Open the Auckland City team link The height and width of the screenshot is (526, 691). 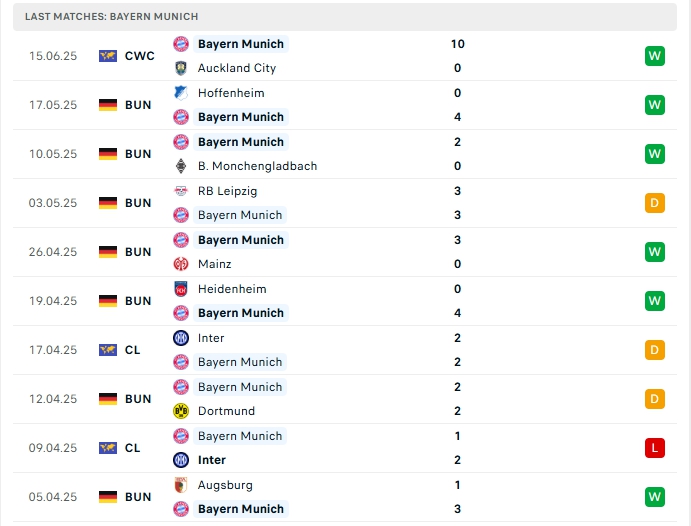(x=237, y=68)
